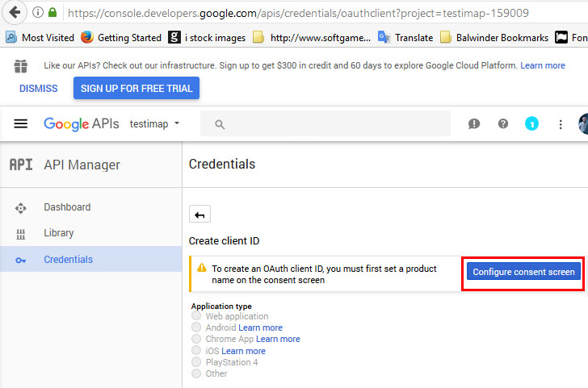Select the Android application type
This screenshot has width=588, height=388.
196,328
